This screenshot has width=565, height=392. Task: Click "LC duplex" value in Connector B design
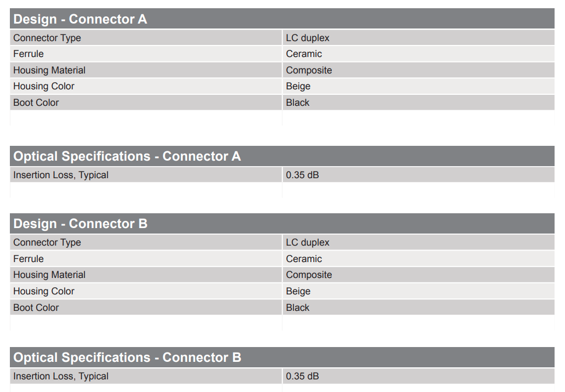coord(308,242)
